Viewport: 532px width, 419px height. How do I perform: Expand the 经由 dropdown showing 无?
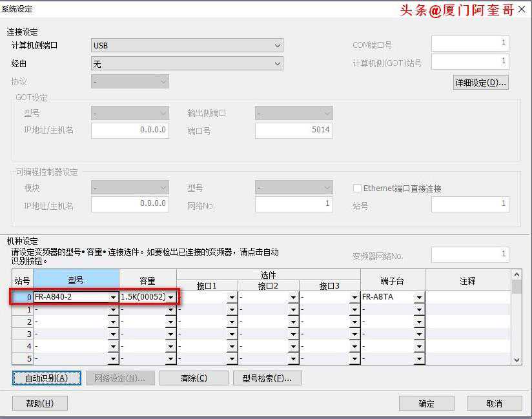(x=278, y=64)
